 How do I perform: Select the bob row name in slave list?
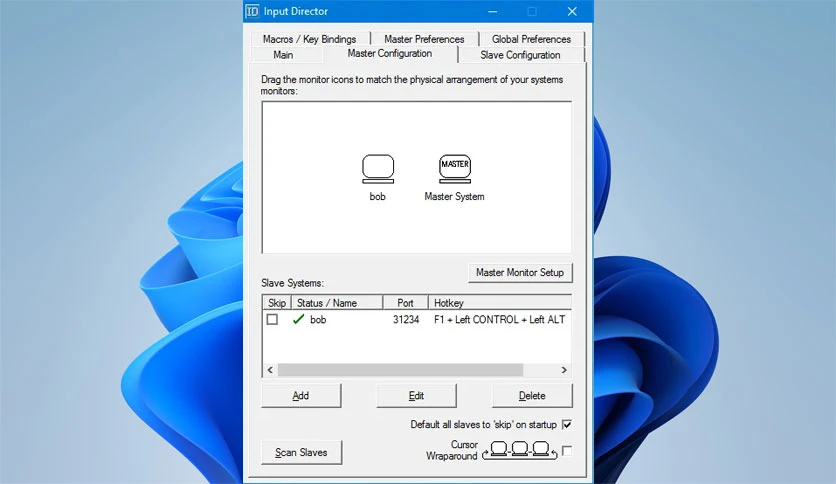pyautogui.click(x=318, y=319)
